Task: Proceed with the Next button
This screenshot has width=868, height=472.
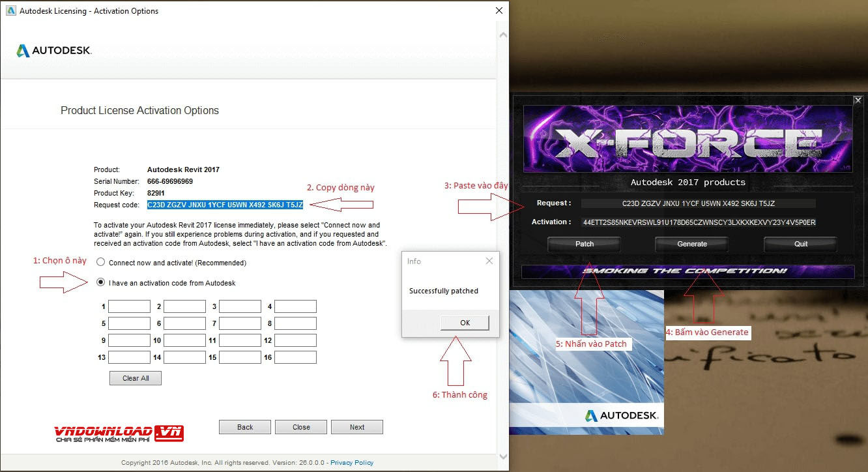Action: click(x=357, y=427)
